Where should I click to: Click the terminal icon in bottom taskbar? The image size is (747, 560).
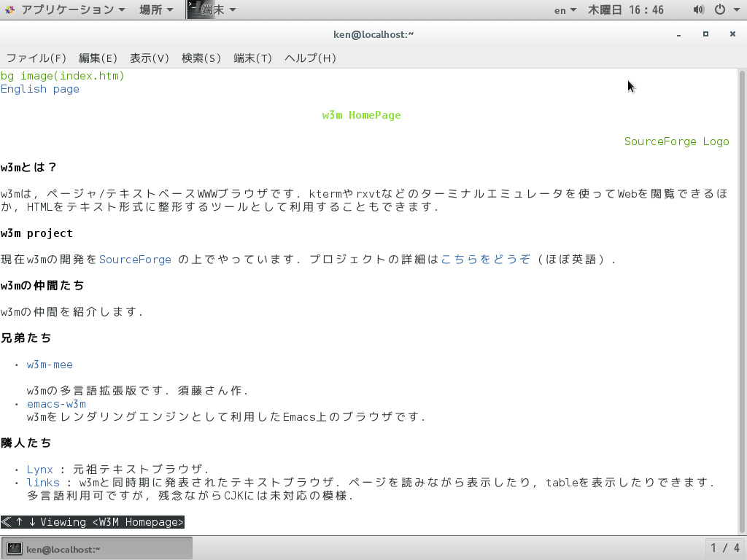(15, 548)
